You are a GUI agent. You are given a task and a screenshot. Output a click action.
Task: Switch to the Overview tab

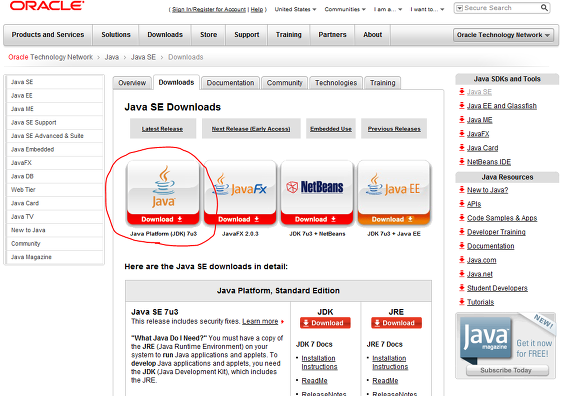[x=132, y=83]
